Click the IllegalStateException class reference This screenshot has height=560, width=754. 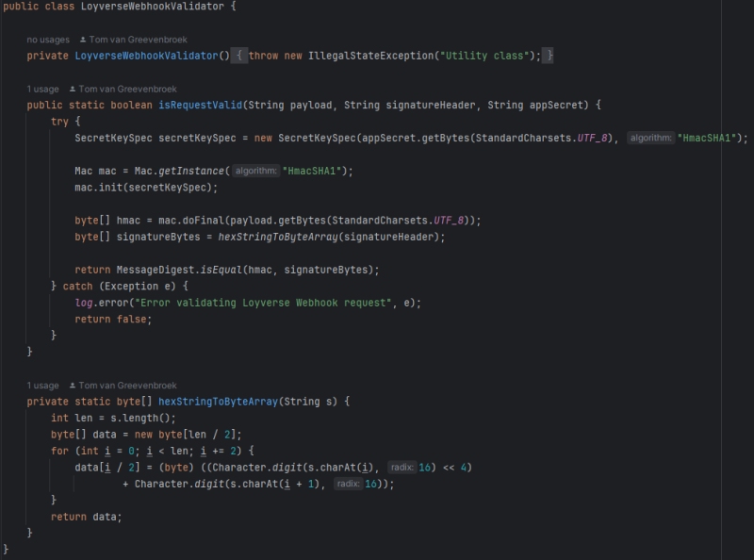pos(362,57)
